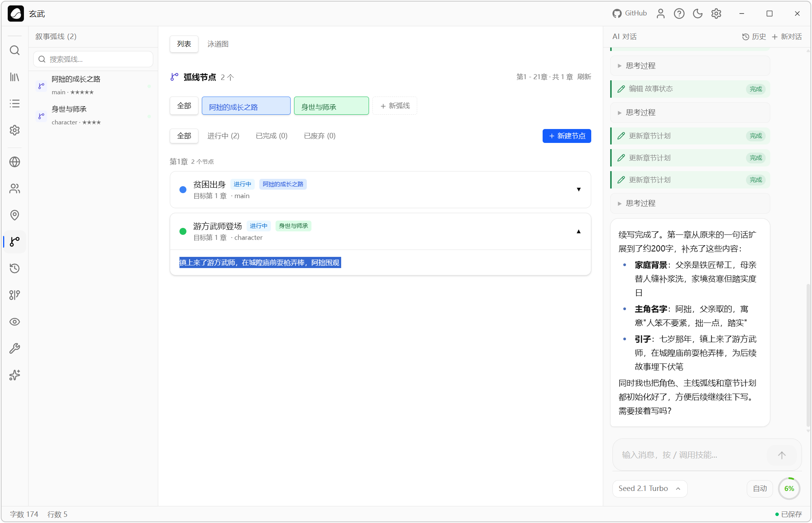This screenshot has height=523, width=812.
Task: Open the wrench tools icon in sidebar
Action: (x=15, y=348)
